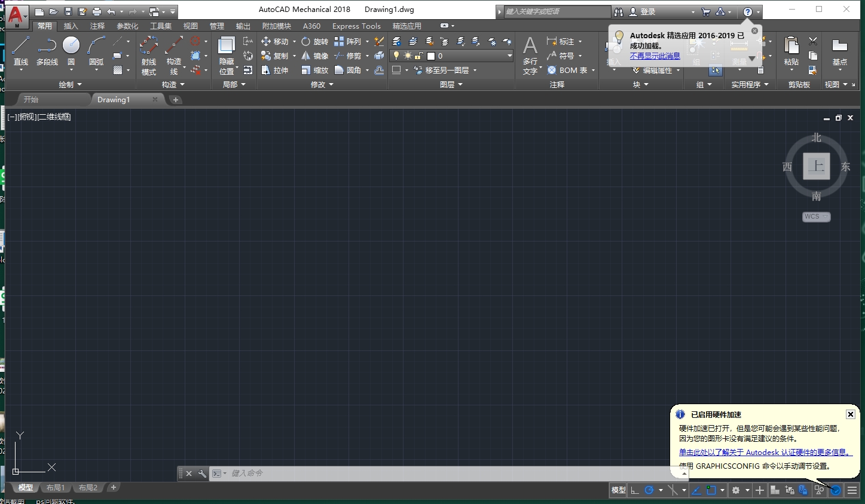Select the 构造线 construction line tool
This screenshot has width=865, height=504.
(174, 55)
